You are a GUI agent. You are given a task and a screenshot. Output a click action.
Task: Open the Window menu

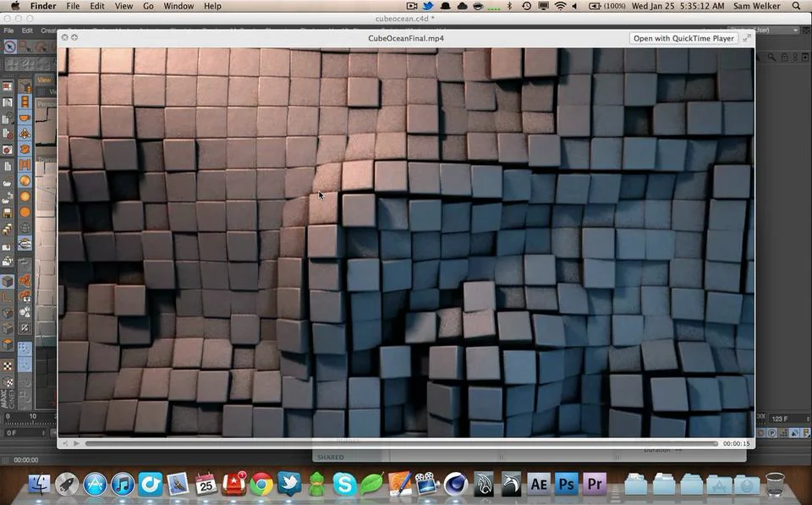pyautogui.click(x=178, y=6)
